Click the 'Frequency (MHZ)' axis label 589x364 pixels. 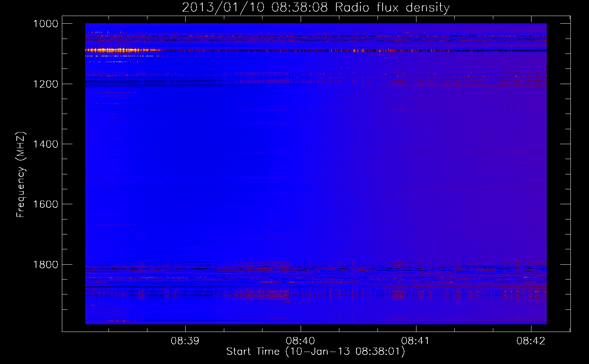pyautogui.click(x=21, y=175)
